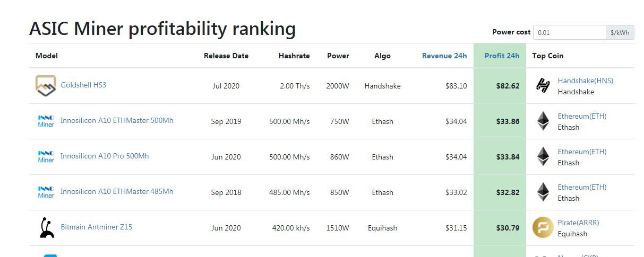Sort table by Revenue 24h column
This screenshot has width=644, height=257.
tap(444, 56)
